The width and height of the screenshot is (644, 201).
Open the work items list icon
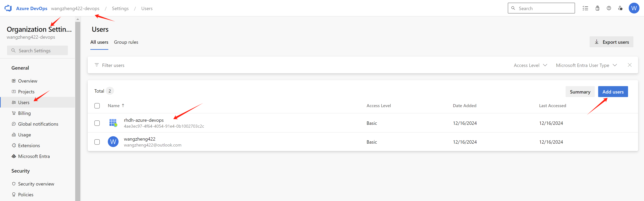pyautogui.click(x=585, y=8)
